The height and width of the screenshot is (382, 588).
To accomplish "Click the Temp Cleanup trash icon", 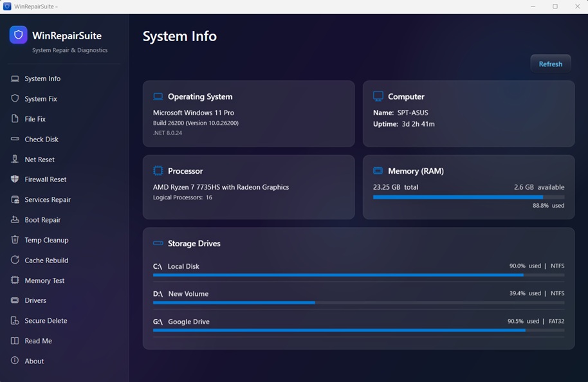I will pyautogui.click(x=14, y=239).
